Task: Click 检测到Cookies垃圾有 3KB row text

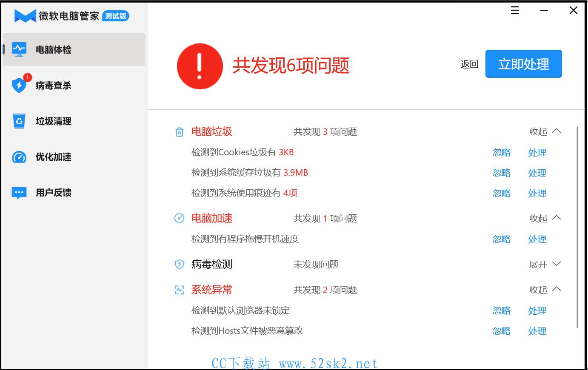Action: [x=243, y=152]
